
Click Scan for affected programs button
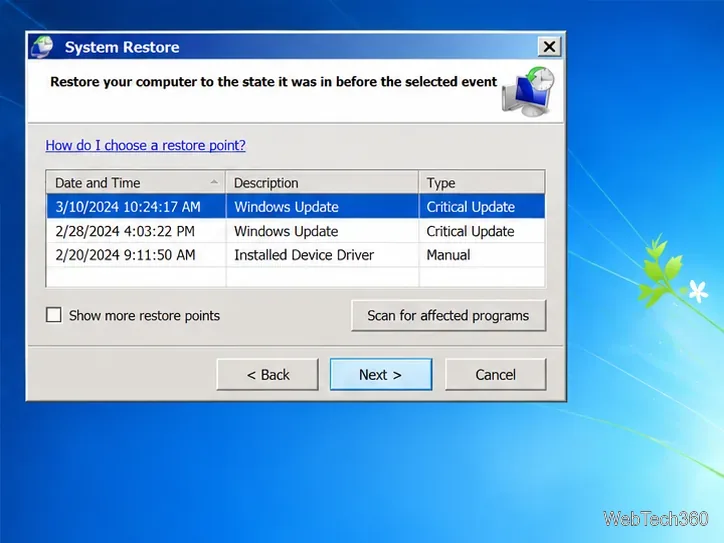click(x=448, y=315)
